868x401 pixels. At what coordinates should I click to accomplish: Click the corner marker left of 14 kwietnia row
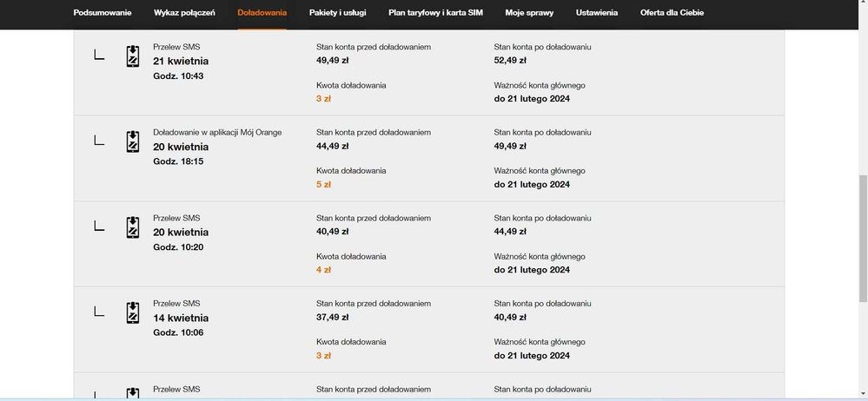[99, 312]
